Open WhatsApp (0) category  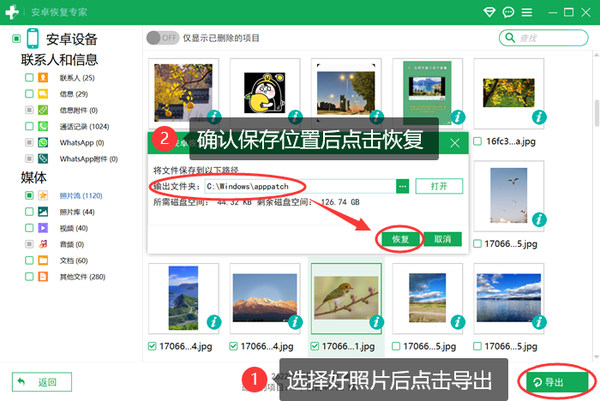[x=82, y=143]
